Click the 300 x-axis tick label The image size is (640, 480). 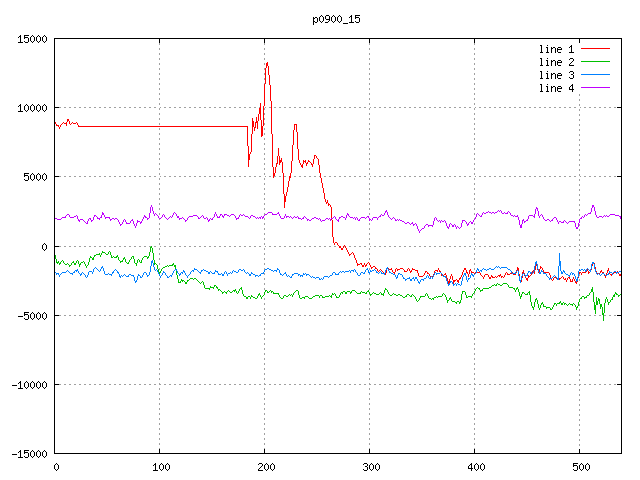tap(370, 467)
